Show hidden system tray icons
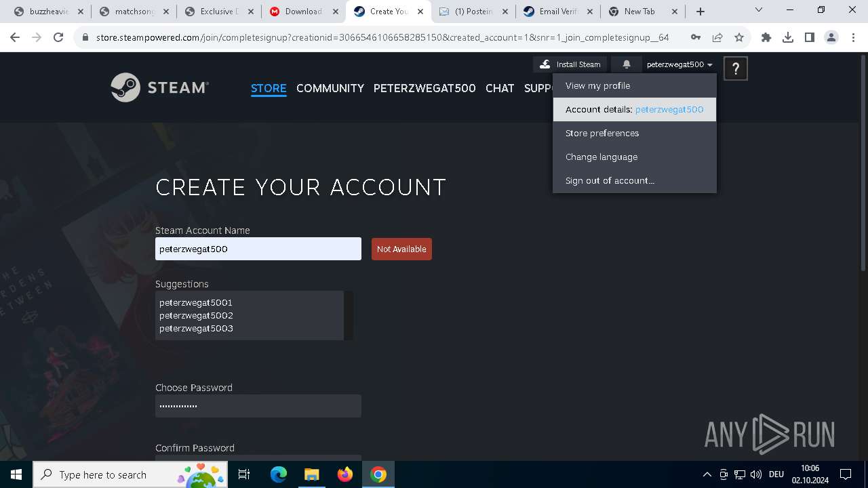The height and width of the screenshot is (488, 868). click(707, 474)
